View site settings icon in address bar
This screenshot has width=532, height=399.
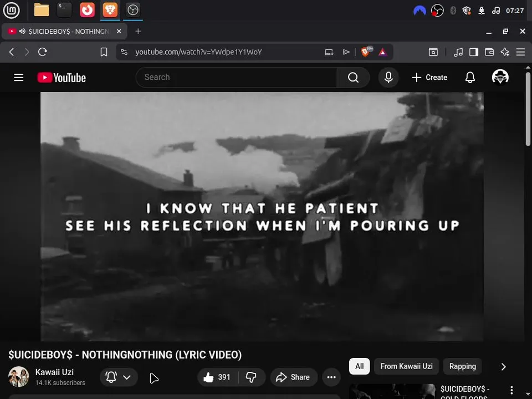tap(124, 52)
